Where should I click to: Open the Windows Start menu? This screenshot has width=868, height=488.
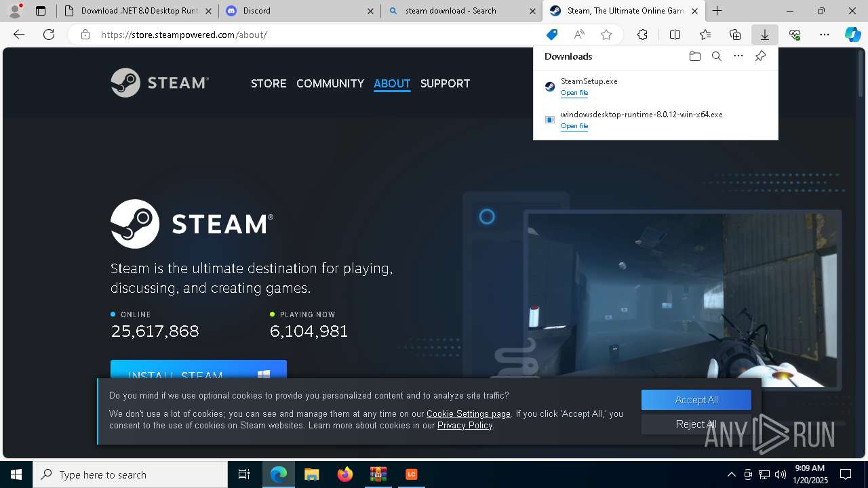pos(16,474)
